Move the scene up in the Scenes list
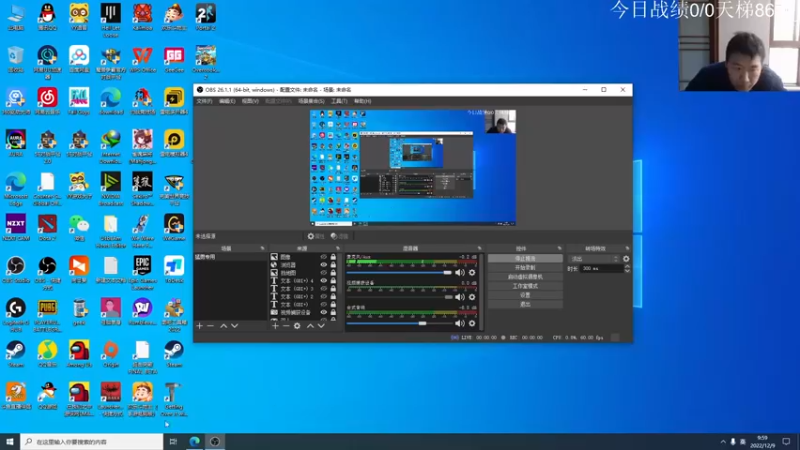Viewport: 800px width, 450px height. pyautogui.click(x=223, y=326)
